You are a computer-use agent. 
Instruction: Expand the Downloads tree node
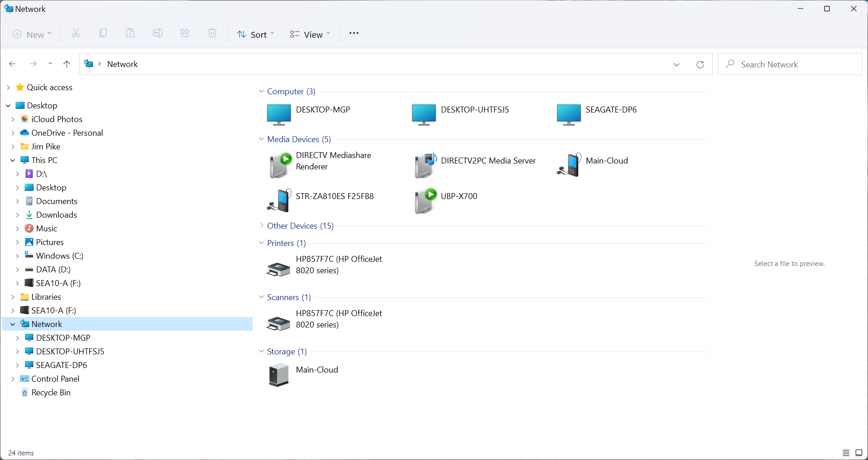click(17, 215)
